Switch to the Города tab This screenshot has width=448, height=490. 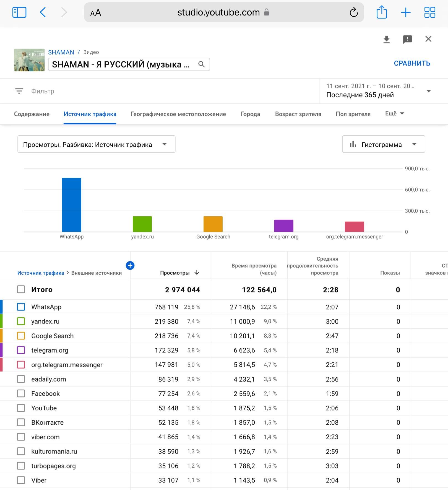(x=251, y=114)
